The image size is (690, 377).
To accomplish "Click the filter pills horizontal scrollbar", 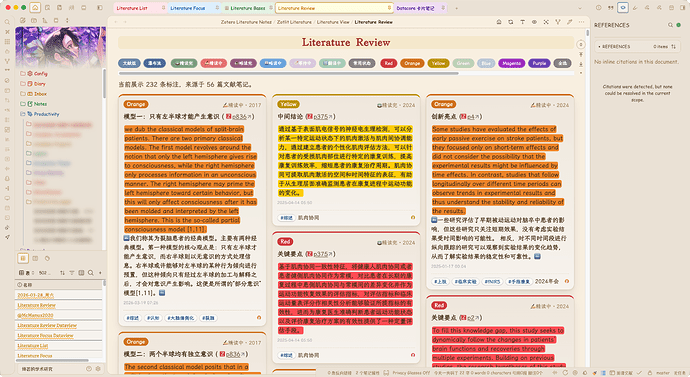I will point(288,73).
